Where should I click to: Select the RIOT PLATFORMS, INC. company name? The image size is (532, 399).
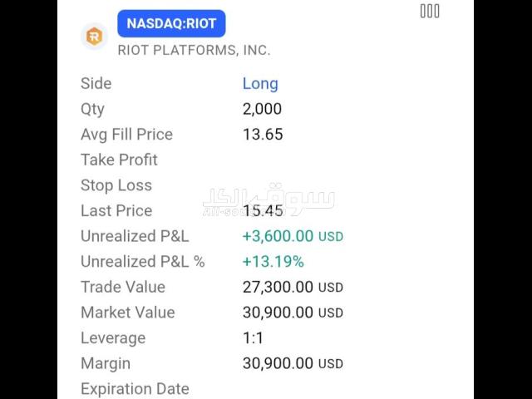click(x=194, y=50)
